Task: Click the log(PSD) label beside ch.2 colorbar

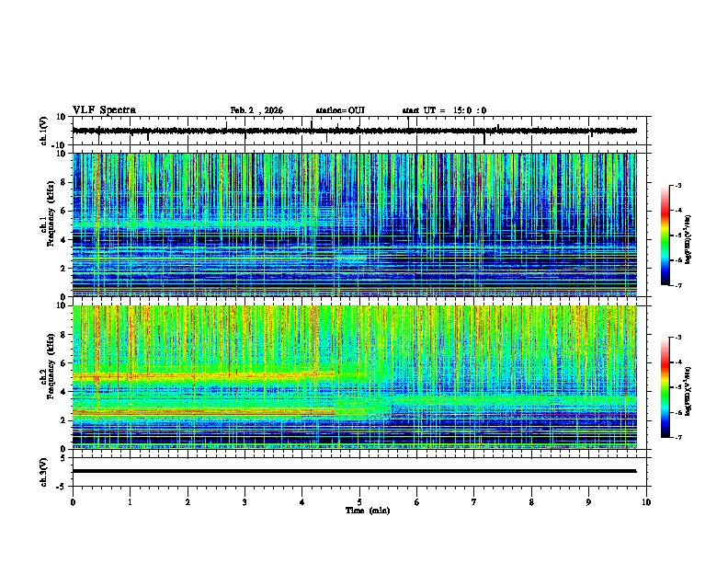Action: pos(688,391)
